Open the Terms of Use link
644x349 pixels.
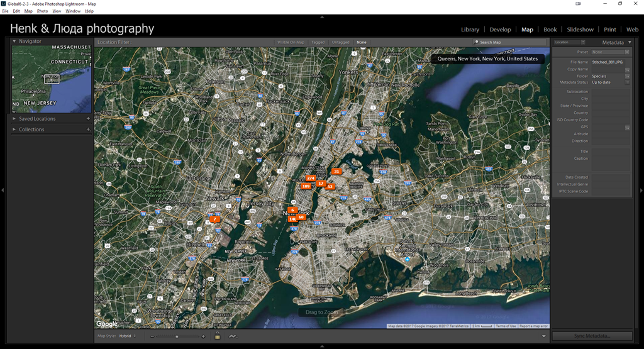506,326
